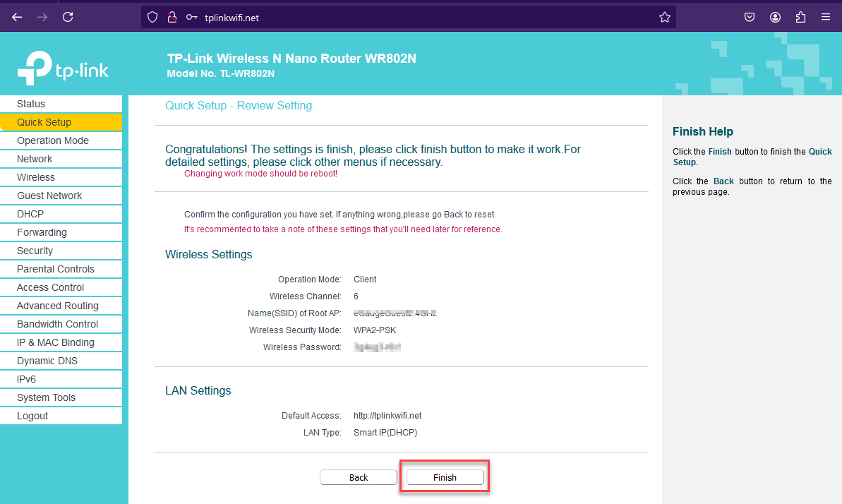Click the Finish Help heading

tap(702, 131)
